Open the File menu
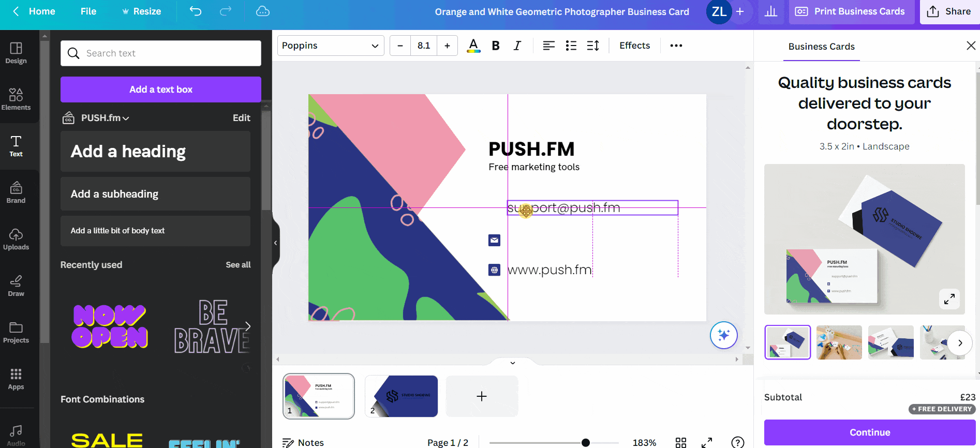This screenshot has height=448, width=980. tap(88, 11)
